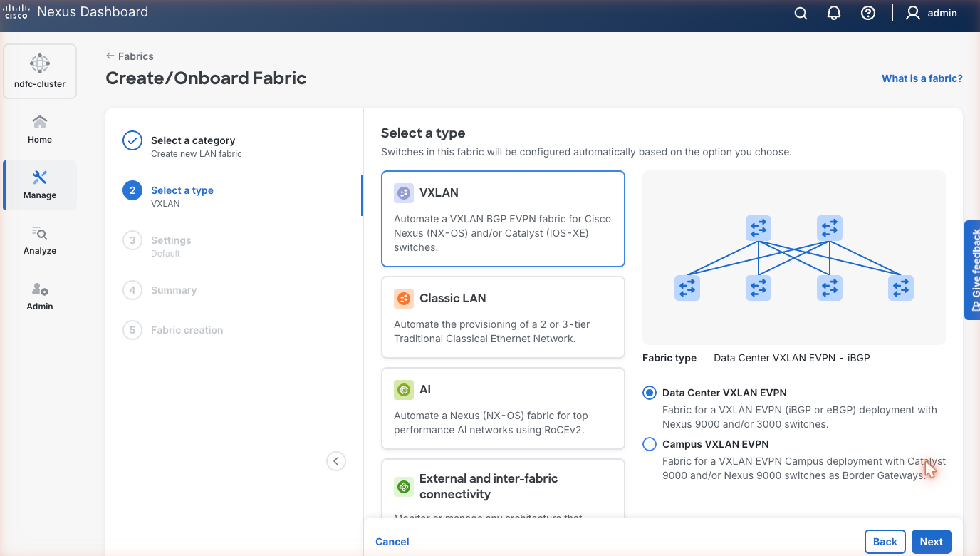
Task: Choose the AI fabric type card
Action: pyautogui.click(x=503, y=408)
